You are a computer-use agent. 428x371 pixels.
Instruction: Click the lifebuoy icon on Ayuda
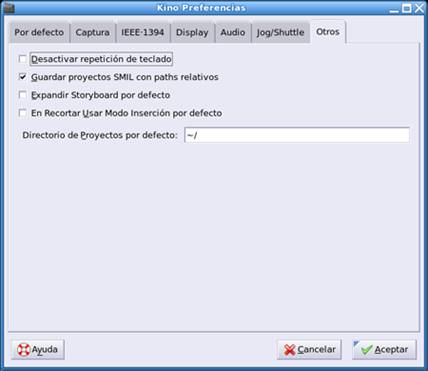pyautogui.click(x=24, y=350)
